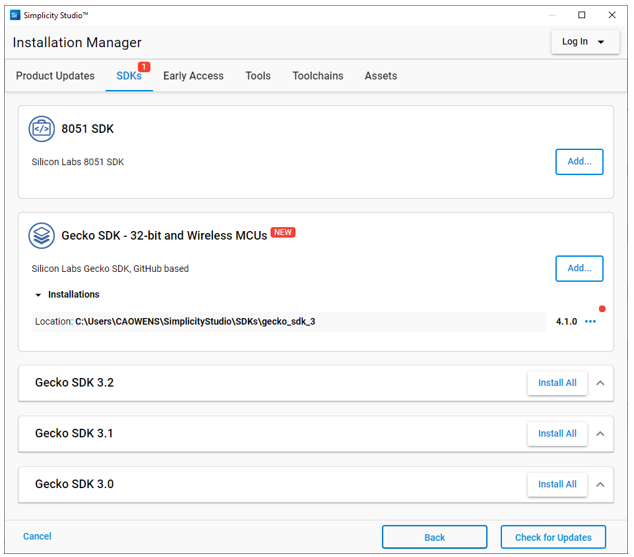Expand the Gecko SDK 3.2 section chevron
Screen dimensions: 634x557
(600, 383)
